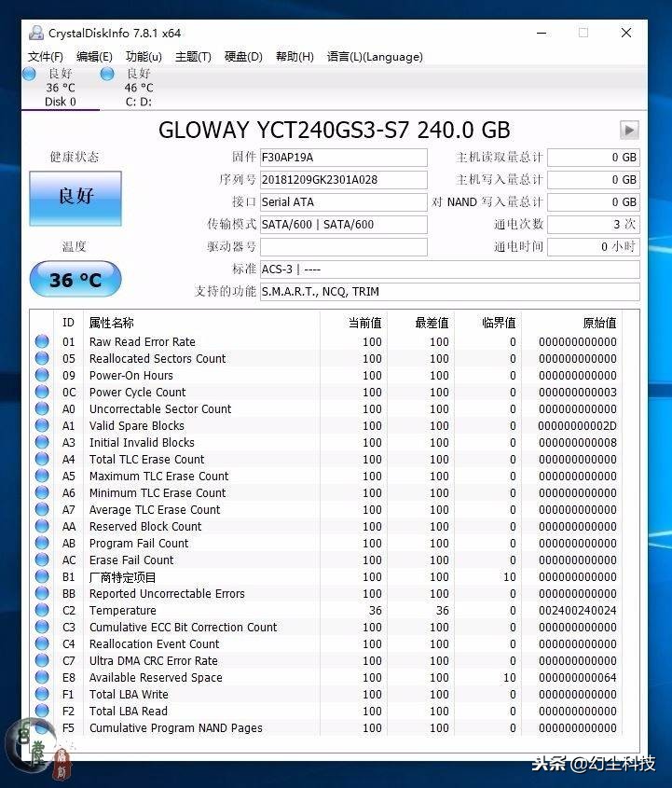Click status icon for Average TLC Erase Count

[42, 509]
